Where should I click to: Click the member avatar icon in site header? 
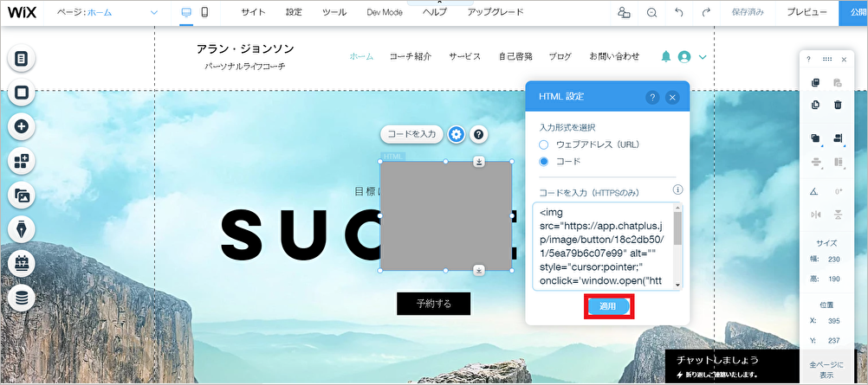click(x=684, y=56)
